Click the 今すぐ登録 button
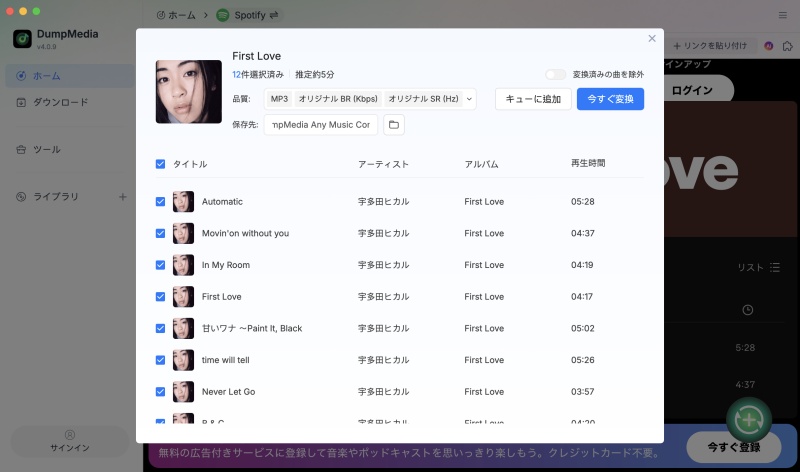 (734, 447)
